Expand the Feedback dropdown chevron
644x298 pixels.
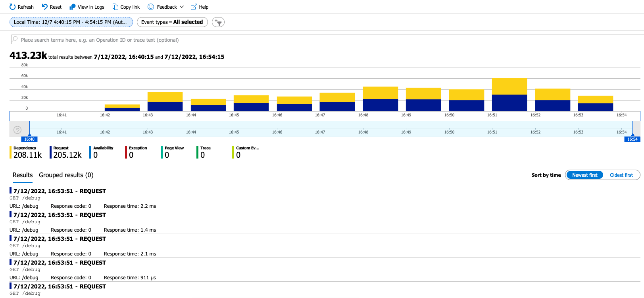[182, 7]
